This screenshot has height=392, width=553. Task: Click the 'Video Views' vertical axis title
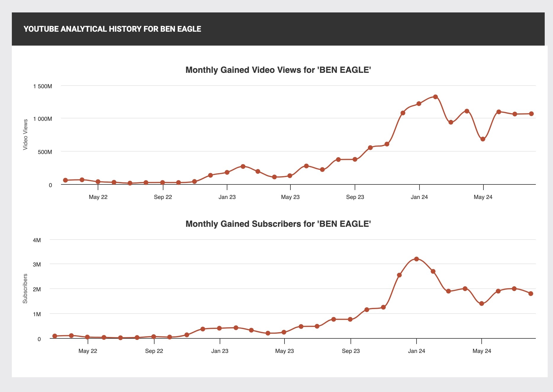click(25, 135)
